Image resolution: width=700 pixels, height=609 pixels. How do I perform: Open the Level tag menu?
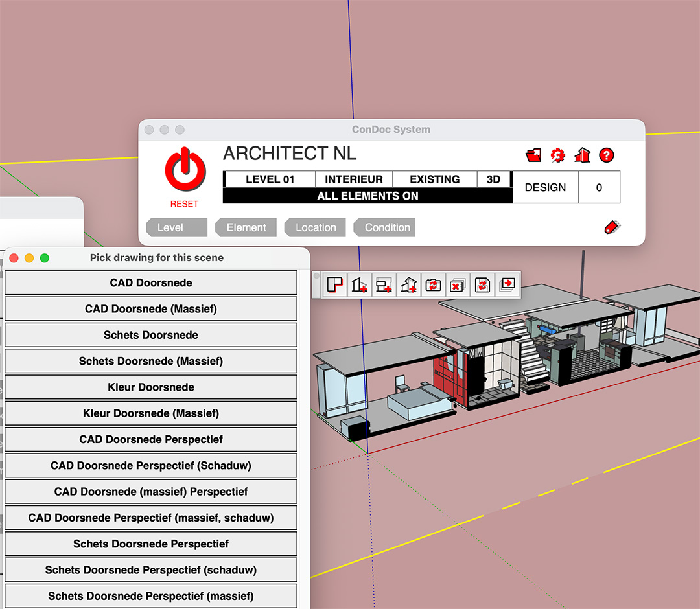tap(176, 227)
